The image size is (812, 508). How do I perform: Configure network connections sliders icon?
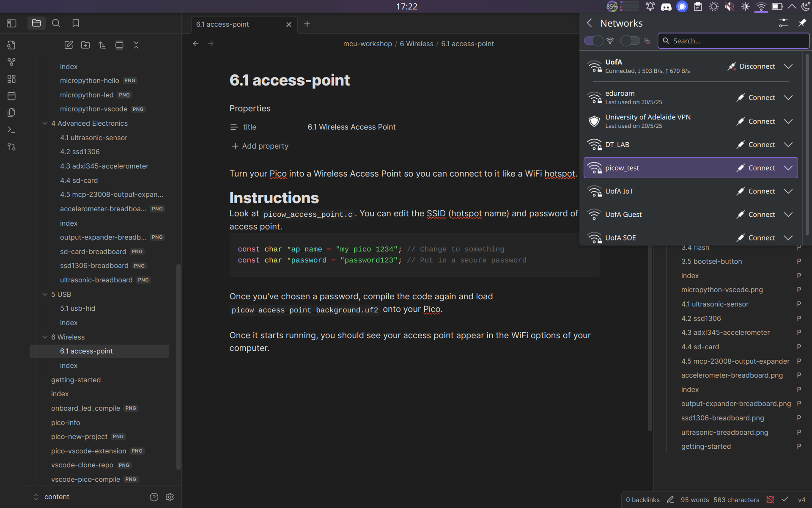(783, 23)
